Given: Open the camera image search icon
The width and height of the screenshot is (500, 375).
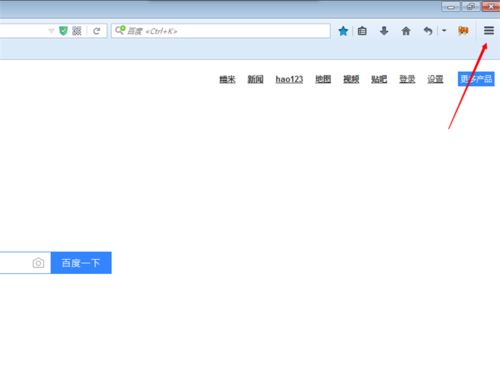Looking at the screenshot, I should coord(38,263).
